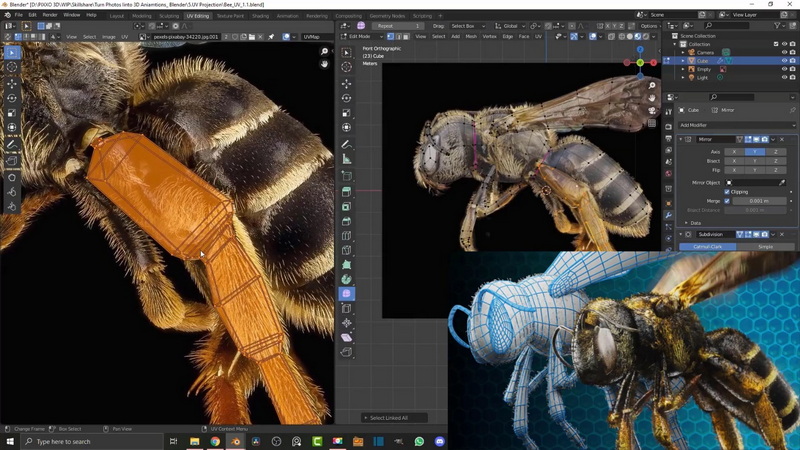Adjust the Merge distance 0.001 m field
The height and width of the screenshot is (450, 800).
(759, 201)
